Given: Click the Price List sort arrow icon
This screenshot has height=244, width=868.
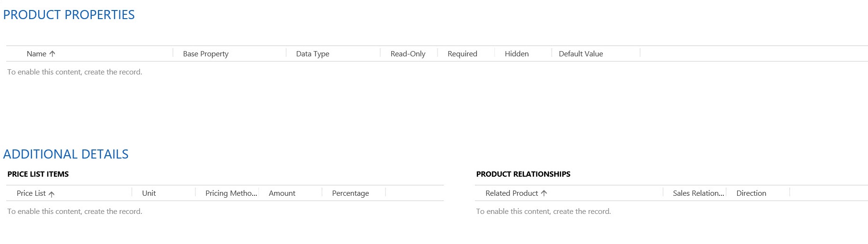Looking at the screenshot, I should pyautogui.click(x=52, y=194).
